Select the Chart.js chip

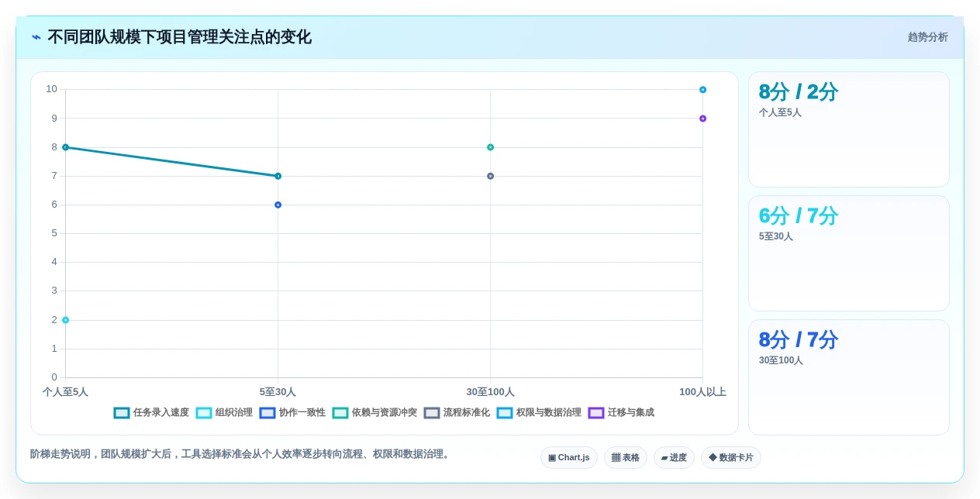(x=569, y=458)
